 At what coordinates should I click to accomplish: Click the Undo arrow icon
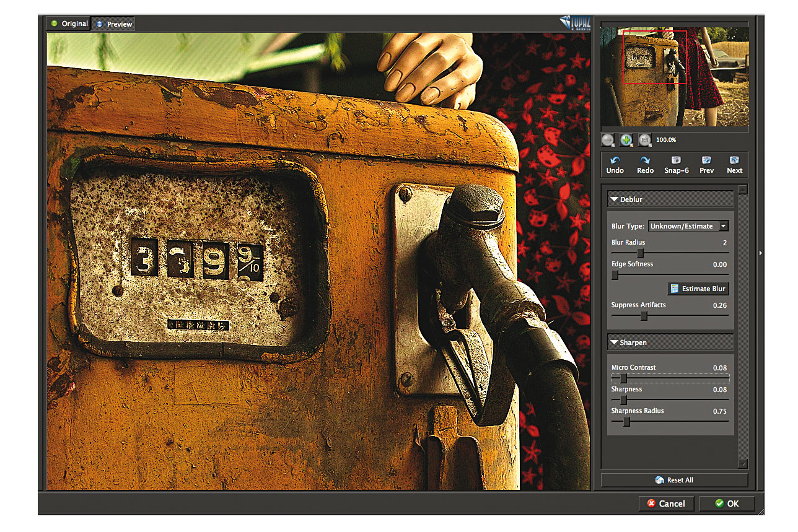coord(615,160)
